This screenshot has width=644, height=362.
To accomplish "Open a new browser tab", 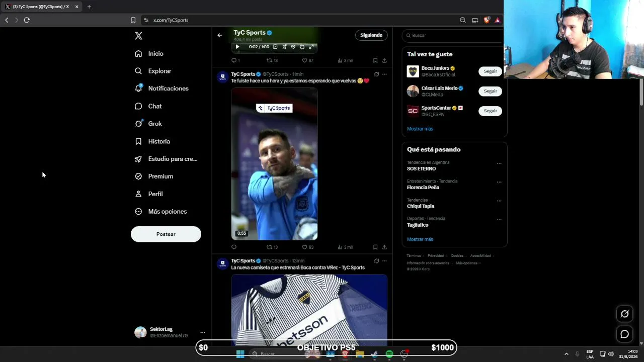I will pyautogui.click(x=89, y=7).
